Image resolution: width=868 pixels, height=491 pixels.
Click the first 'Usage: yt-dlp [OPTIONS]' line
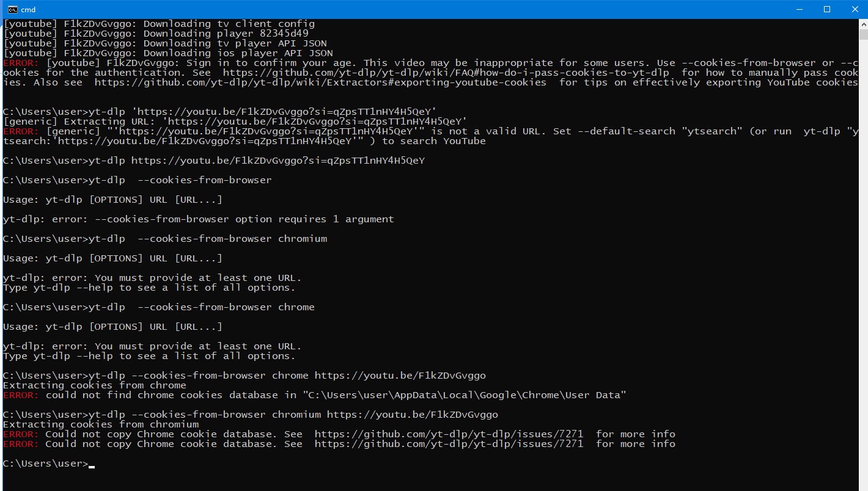pyautogui.click(x=112, y=200)
